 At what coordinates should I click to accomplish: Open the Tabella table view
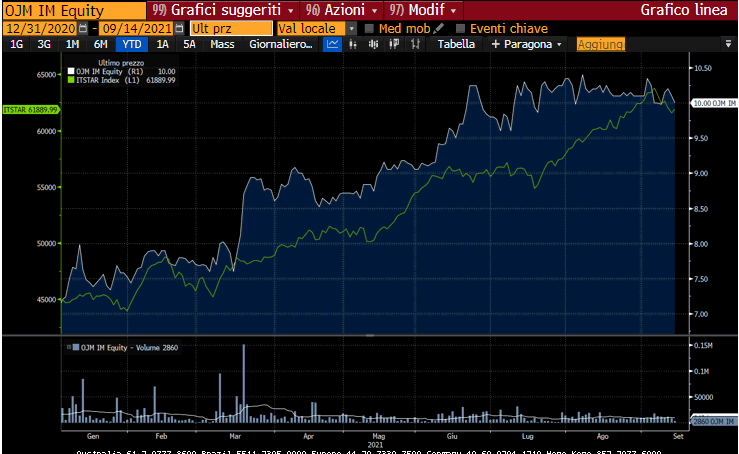pyautogui.click(x=456, y=44)
